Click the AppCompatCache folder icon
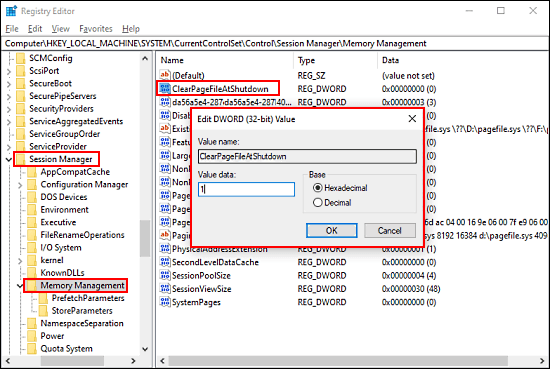 (32, 172)
